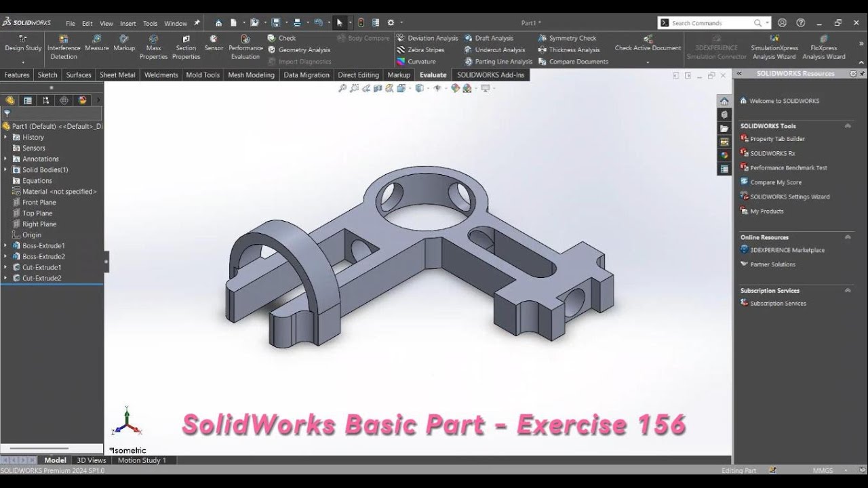Click the Home icon in the top toolbar

[x=218, y=22]
